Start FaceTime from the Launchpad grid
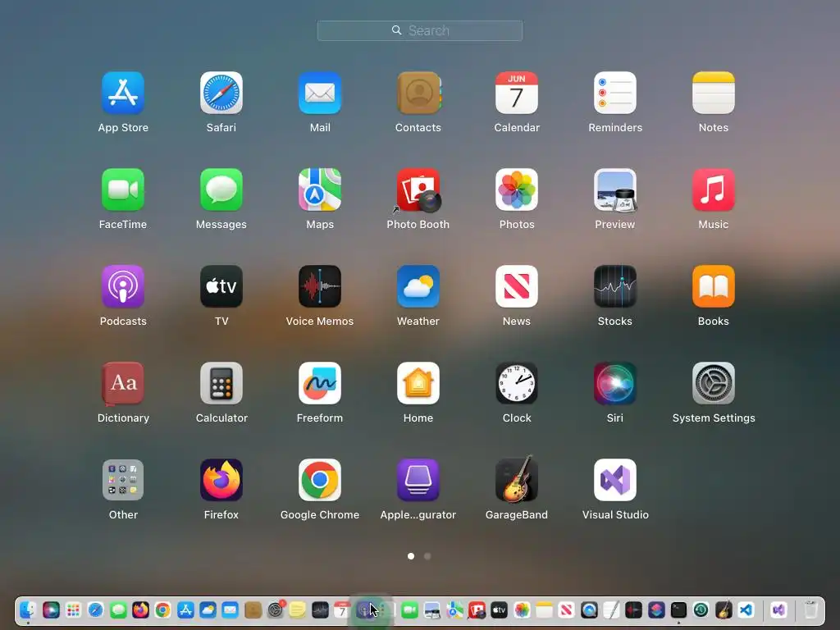 123,189
